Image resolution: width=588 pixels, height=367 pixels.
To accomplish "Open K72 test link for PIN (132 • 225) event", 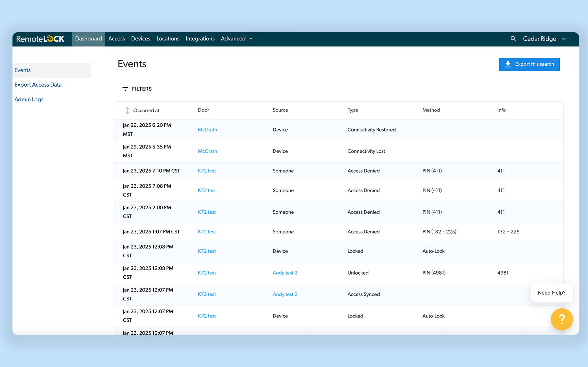I will pyautogui.click(x=207, y=232).
